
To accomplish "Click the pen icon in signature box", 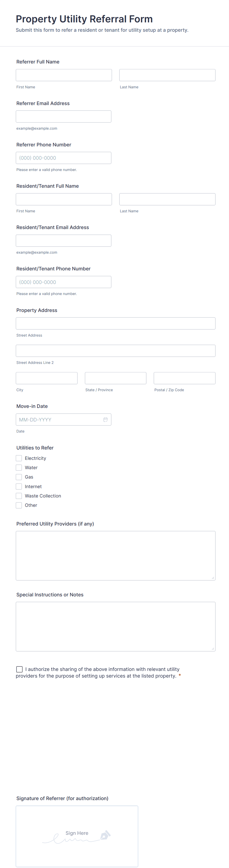I will (105, 835).
